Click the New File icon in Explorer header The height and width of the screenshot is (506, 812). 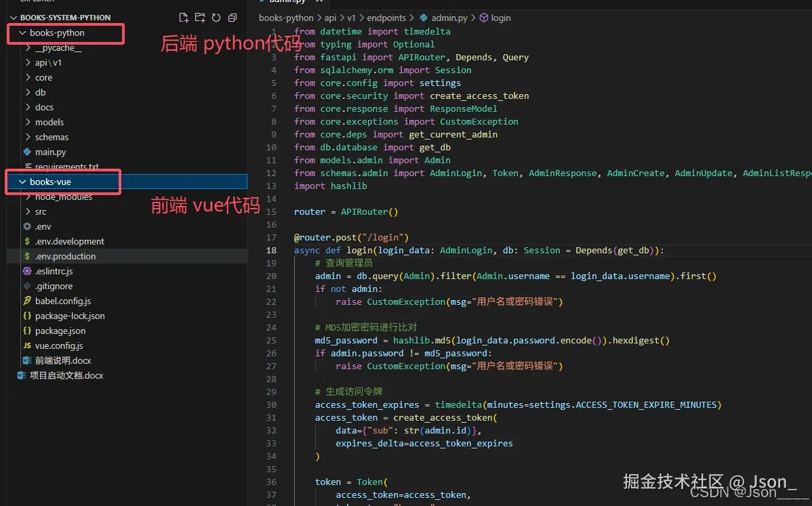pyautogui.click(x=183, y=18)
